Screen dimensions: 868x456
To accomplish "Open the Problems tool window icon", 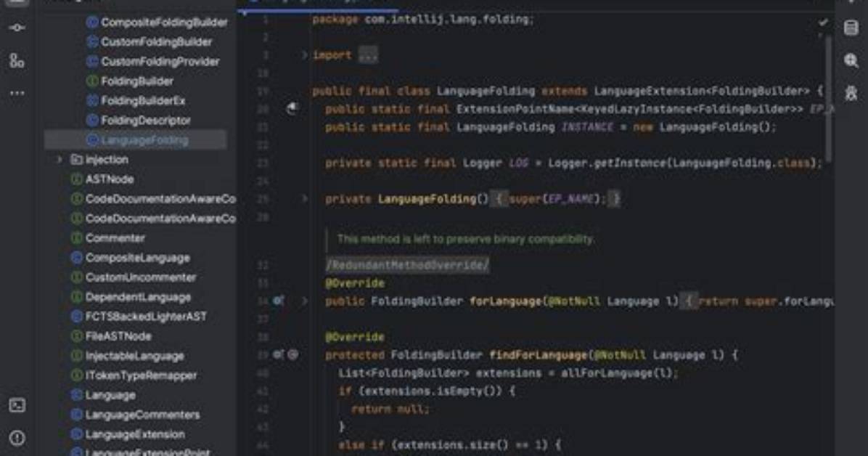I will pos(17,439).
